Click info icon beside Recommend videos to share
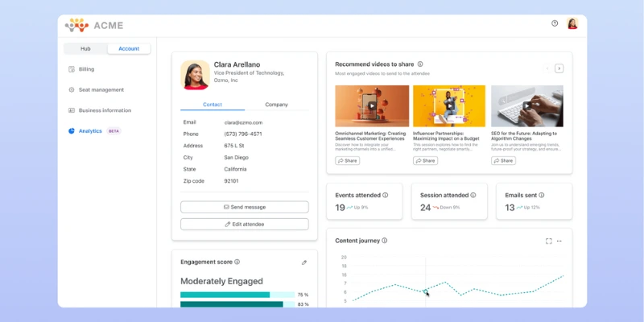This screenshot has height=322, width=644. (x=420, y=64)
